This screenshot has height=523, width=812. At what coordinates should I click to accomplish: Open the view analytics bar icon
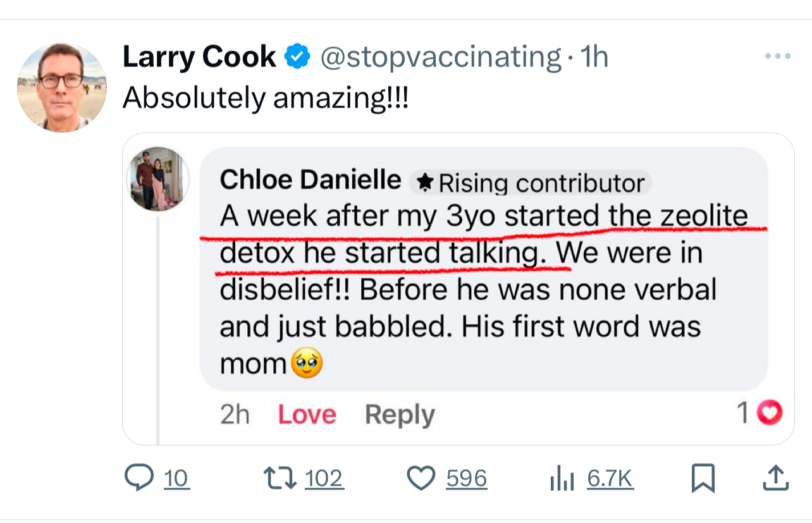click(561, 479)
